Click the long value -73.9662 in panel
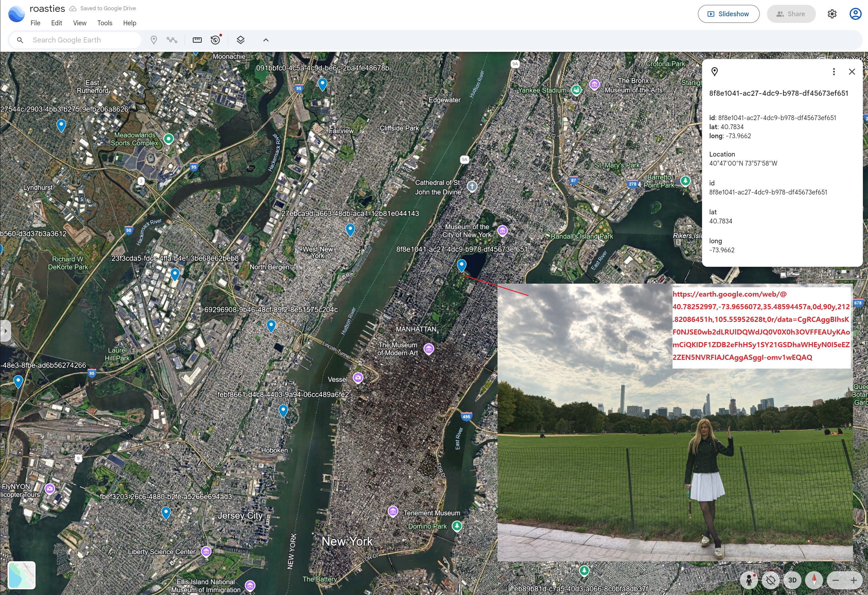The width and height of the screenshot is (868, 595). tap(722, 250)
